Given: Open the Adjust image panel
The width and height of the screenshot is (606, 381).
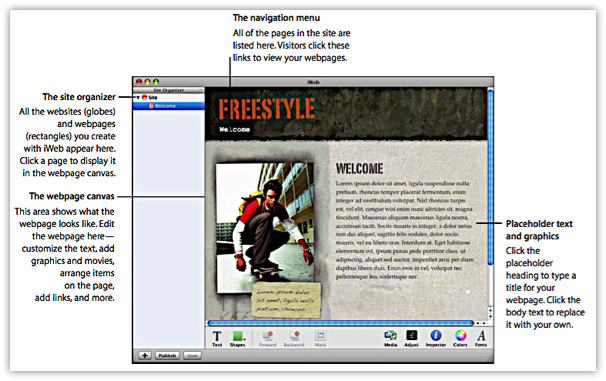Looking at the screenshot, I should coord(411,338).
